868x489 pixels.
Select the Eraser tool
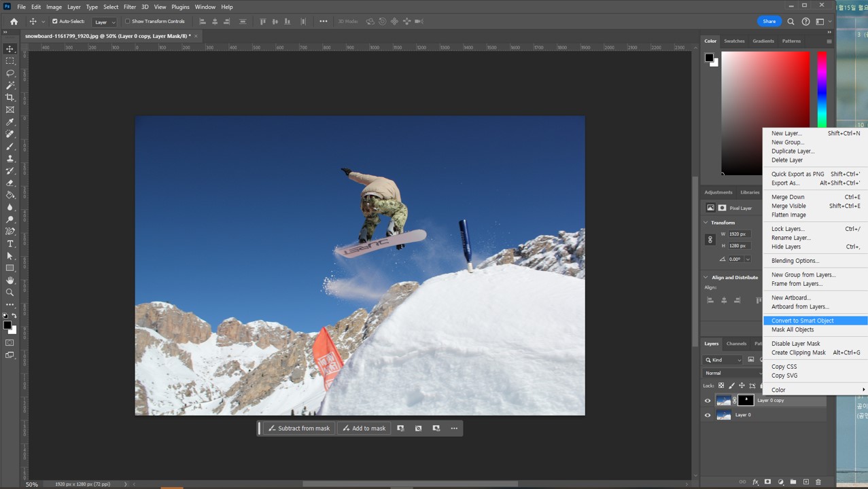point(10,183)
